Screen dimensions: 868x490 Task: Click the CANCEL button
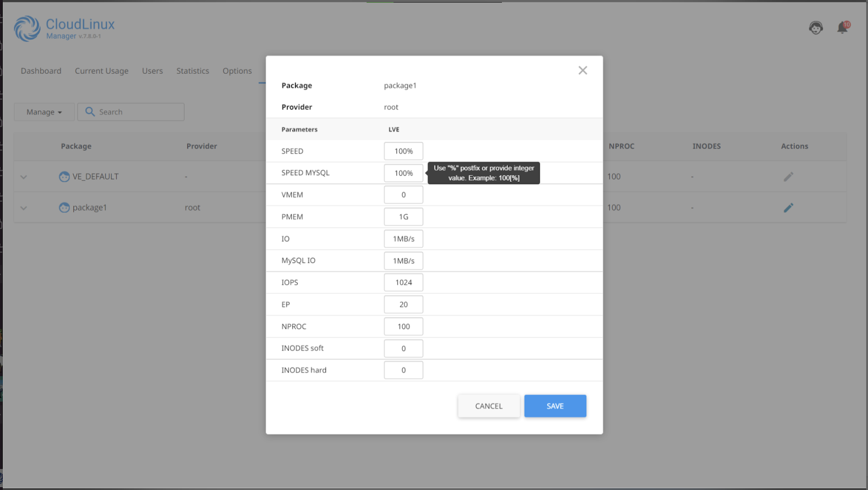(x=488, y=405)
